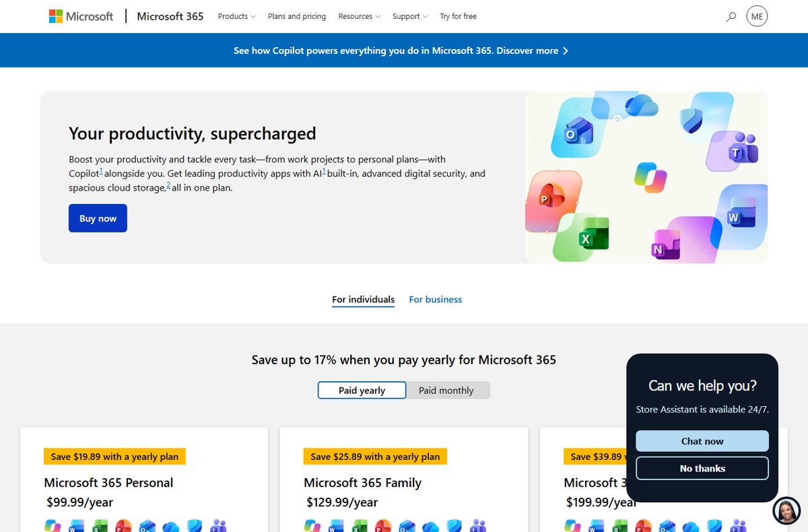Open footnote 1 next to AI
This screenshot has width=808, height=532.
coord(324,171)
